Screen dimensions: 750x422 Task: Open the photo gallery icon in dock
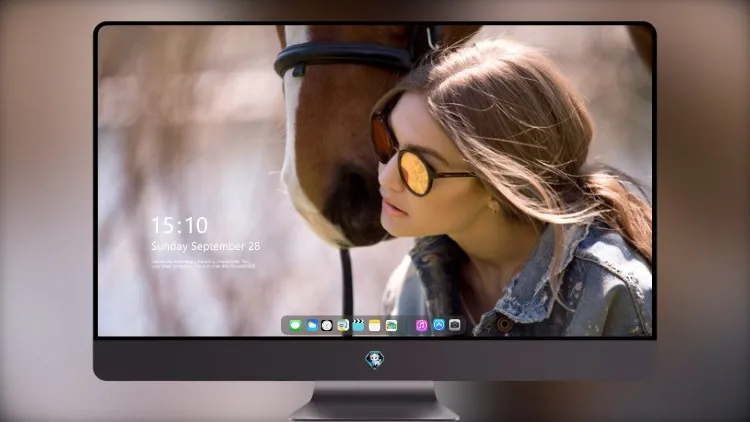pyautogui.click(x=391, y=325)
